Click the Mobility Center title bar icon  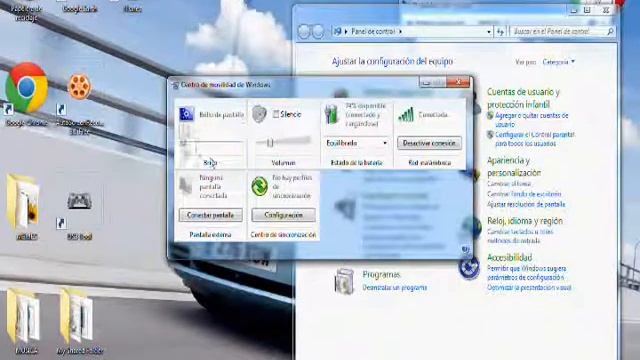(x=175, y=85)
